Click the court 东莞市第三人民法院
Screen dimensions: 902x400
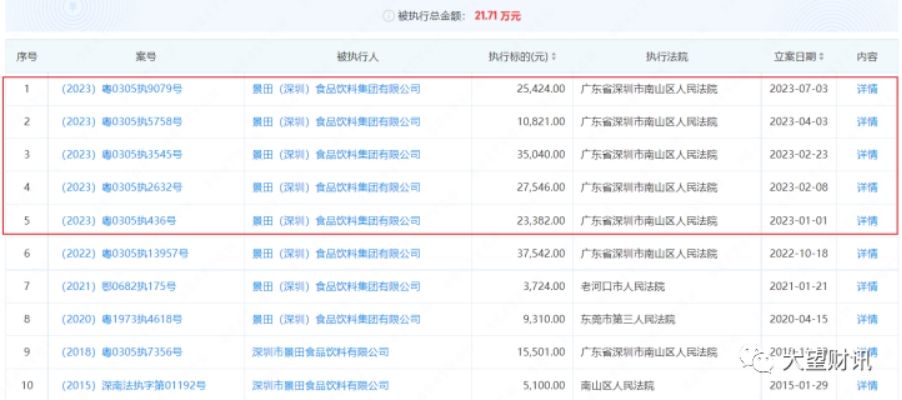coord(628,319)
